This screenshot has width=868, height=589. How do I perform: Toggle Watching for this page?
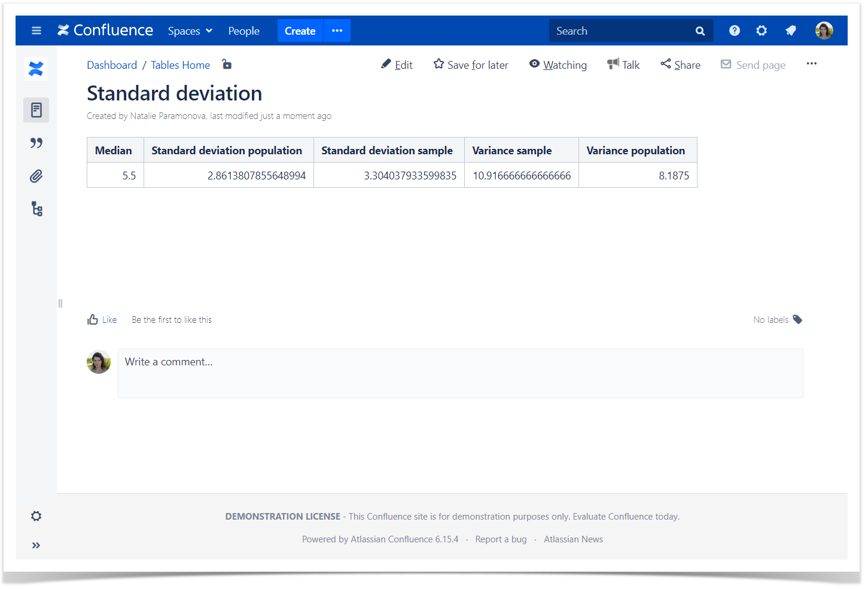tap(558, 65)
